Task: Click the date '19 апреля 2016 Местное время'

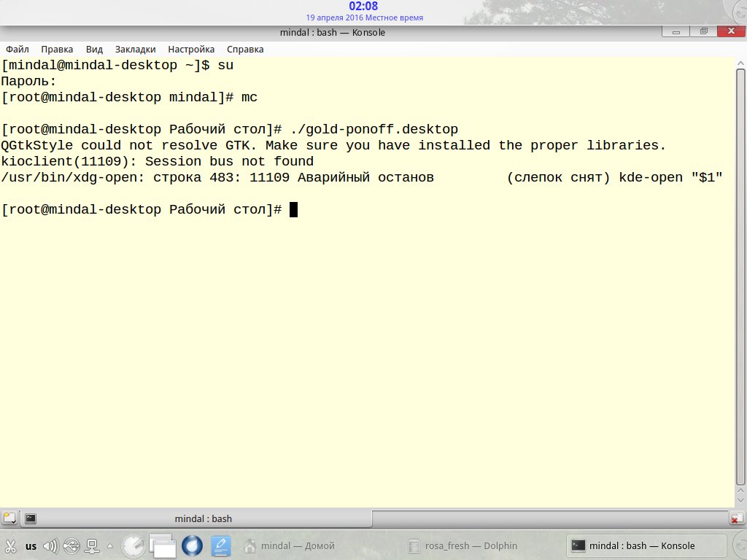Action: (x=365, y=17)
